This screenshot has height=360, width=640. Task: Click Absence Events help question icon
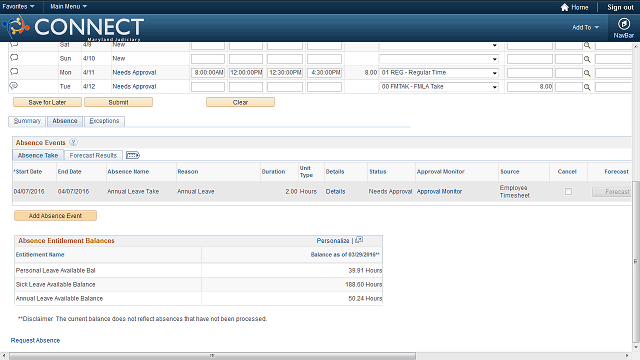(x=73, y=142)
